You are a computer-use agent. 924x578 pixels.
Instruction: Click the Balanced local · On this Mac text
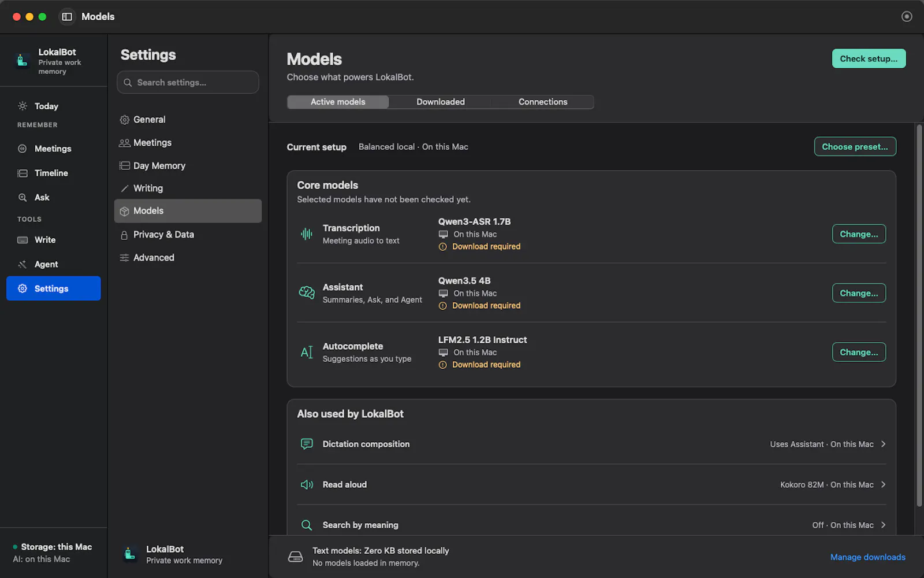[x=413, y=147]
